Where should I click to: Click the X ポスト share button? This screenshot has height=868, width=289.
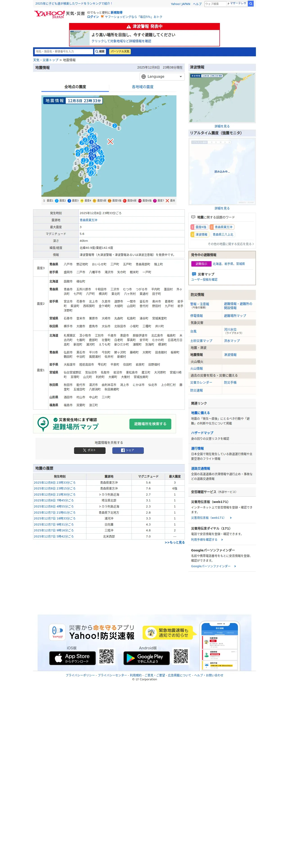[90, 450]
